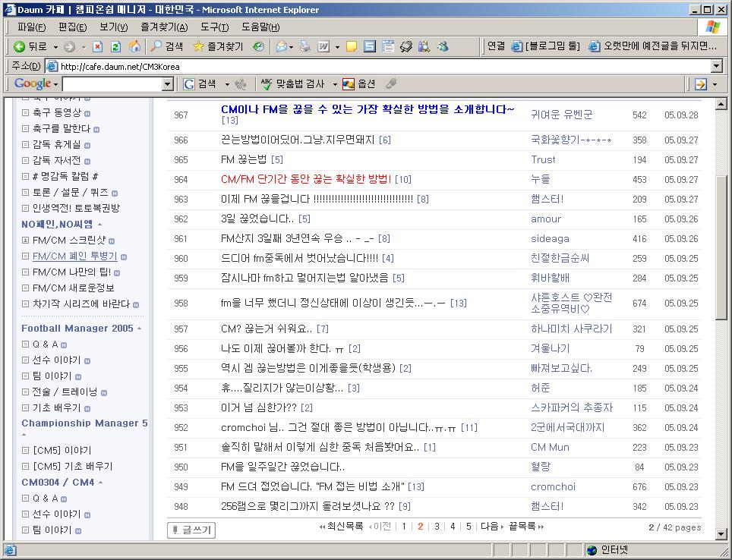Click the yellow note toolbar icon
Viewport: 732px width, 560px height.
352,46
